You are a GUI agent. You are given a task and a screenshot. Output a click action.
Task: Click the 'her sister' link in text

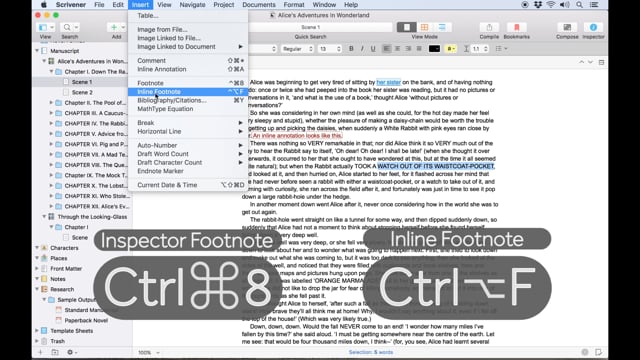tap(388, 82)
